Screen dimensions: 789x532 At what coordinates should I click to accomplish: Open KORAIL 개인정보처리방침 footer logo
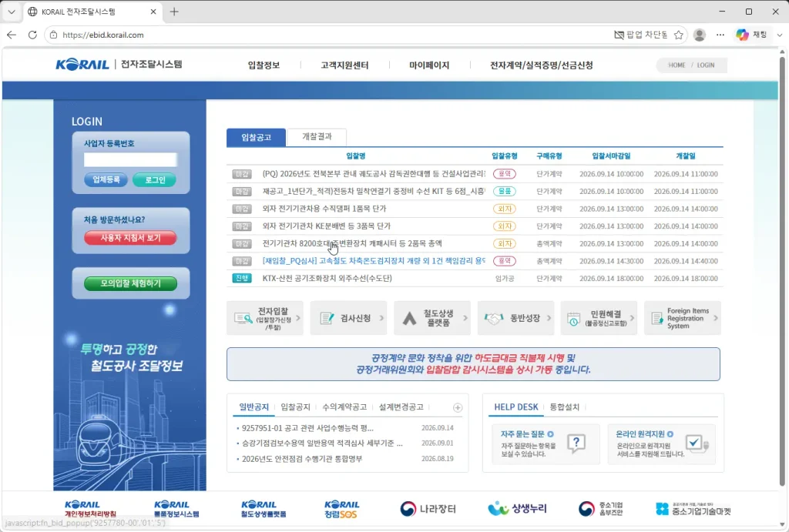pos(91,509)
